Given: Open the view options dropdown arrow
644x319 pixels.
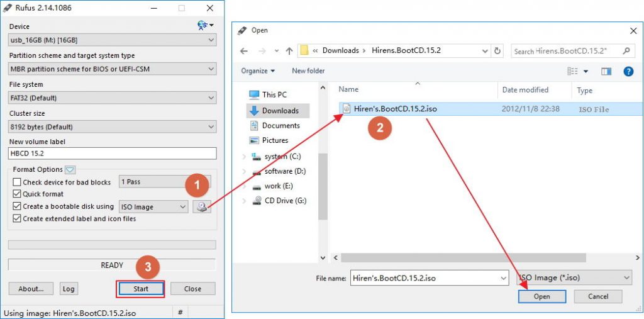Looking at the screenshot, I should click(x=586, y=72).
